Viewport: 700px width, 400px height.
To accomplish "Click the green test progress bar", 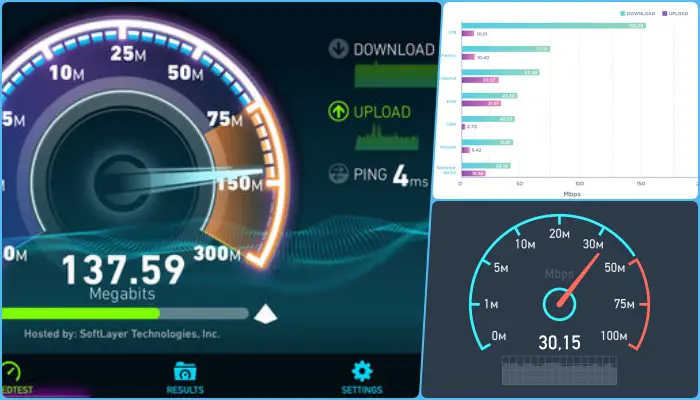I will click(x=80, y=313).
